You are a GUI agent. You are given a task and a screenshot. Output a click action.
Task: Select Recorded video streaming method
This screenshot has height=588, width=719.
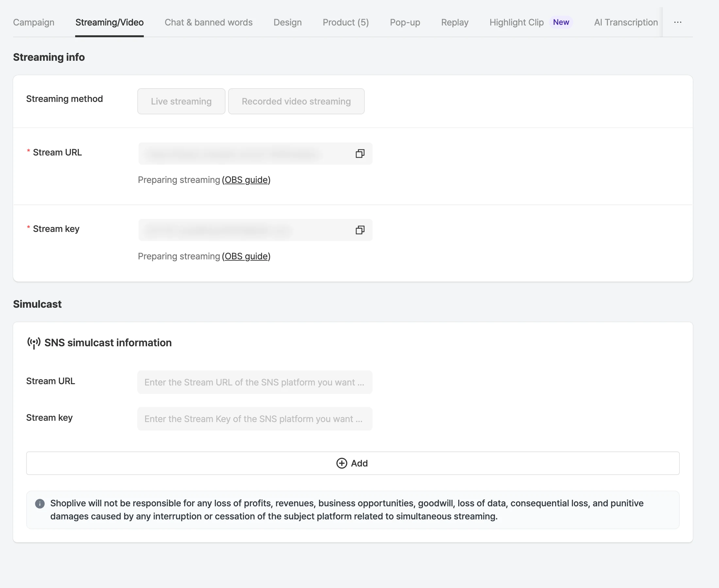pyautogui.click(x=296, y=101)
